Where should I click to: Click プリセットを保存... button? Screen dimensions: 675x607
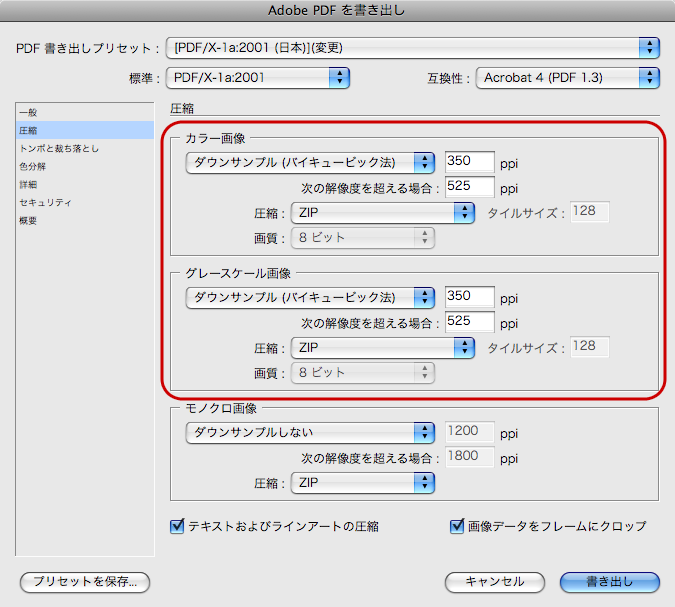(x=85, y=582)
